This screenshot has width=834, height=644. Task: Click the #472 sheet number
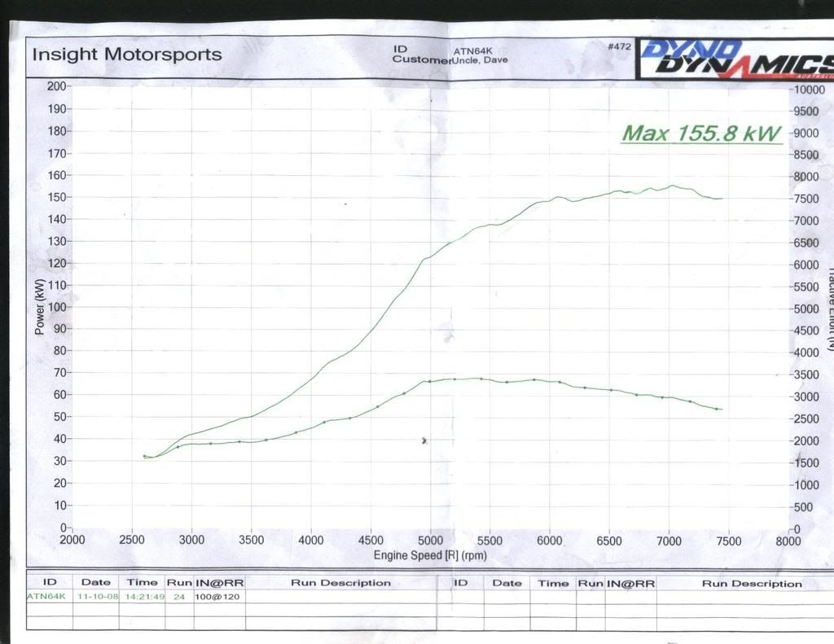[619, 47]
